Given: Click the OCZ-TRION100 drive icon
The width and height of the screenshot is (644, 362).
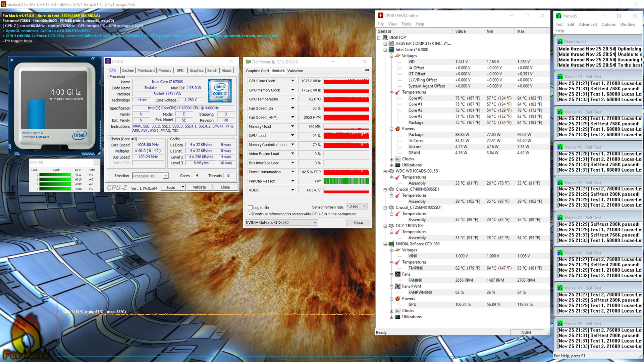Looking at the screenshot, I should click(391, 226).
